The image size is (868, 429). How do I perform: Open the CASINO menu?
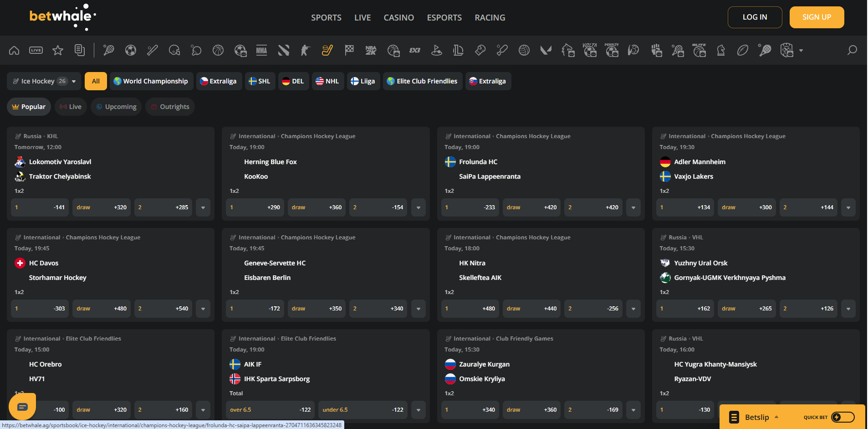pos(399,17)
